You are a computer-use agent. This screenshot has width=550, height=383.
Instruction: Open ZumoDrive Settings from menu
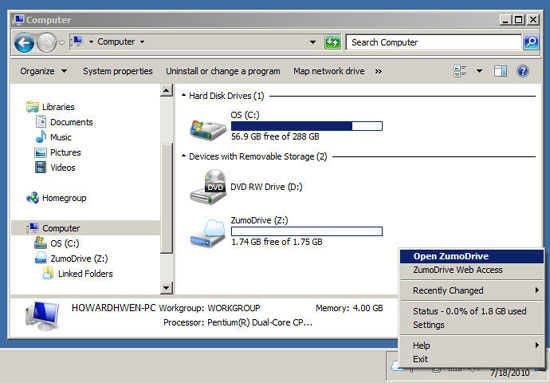point(471,325)
